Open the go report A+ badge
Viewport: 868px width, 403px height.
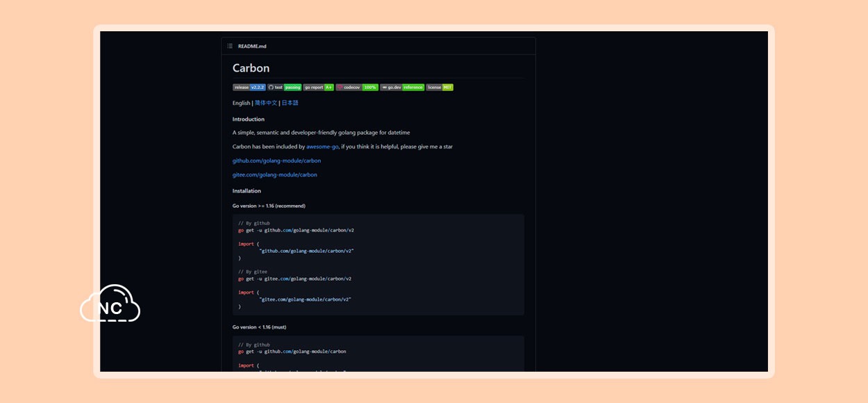coord(319,88)
